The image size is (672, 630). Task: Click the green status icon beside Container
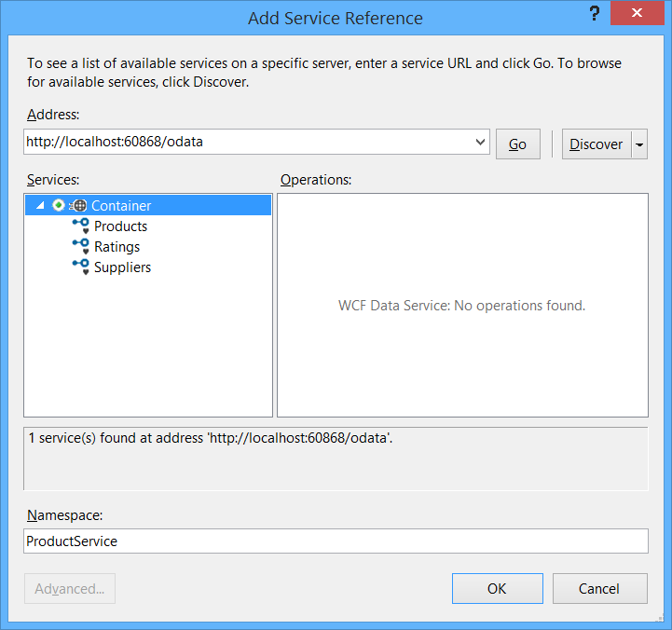coord(59,205)
